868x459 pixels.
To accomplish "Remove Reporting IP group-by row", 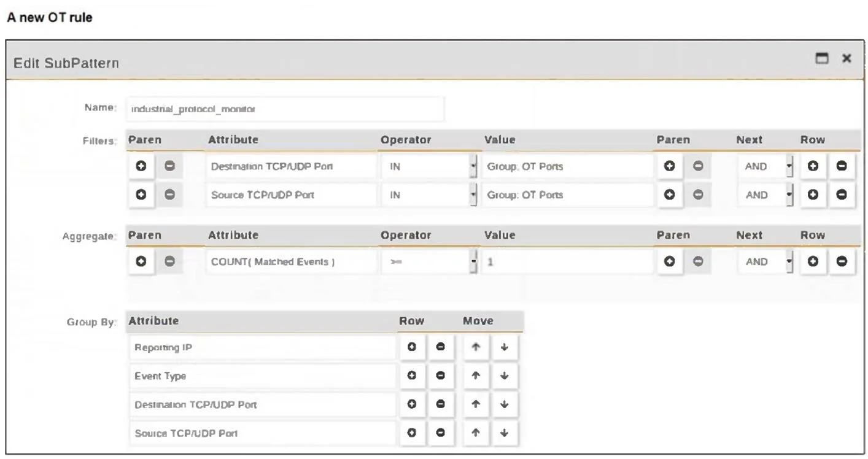I will tap(441, 347).
